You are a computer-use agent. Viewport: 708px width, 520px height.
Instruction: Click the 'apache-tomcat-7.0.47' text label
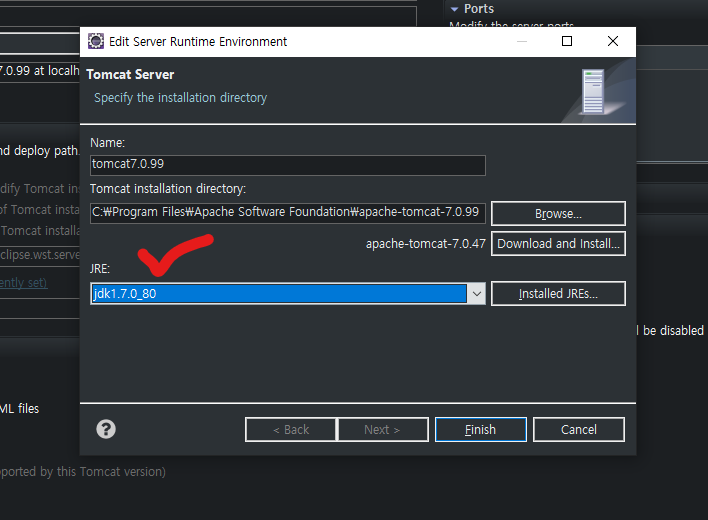point(425,244)
